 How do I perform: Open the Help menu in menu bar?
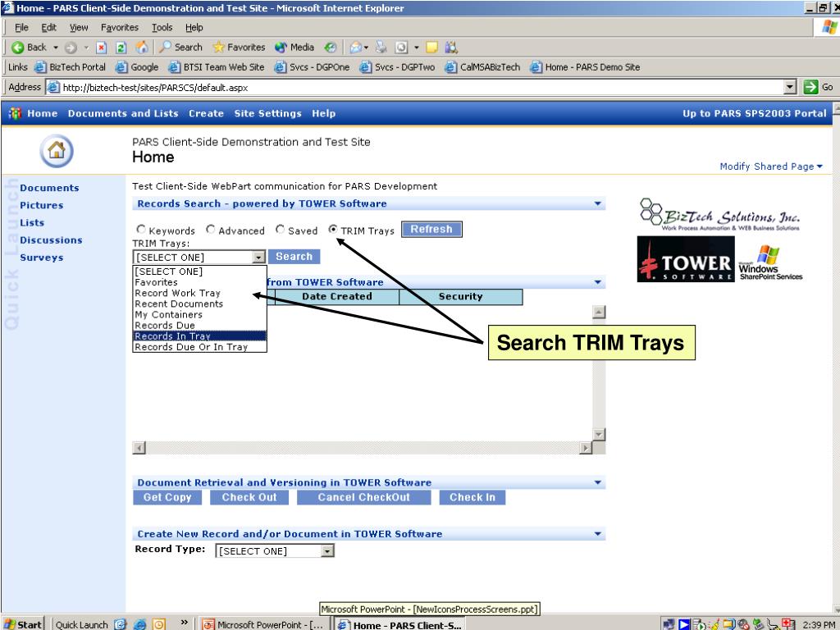(x=194, y=27)
